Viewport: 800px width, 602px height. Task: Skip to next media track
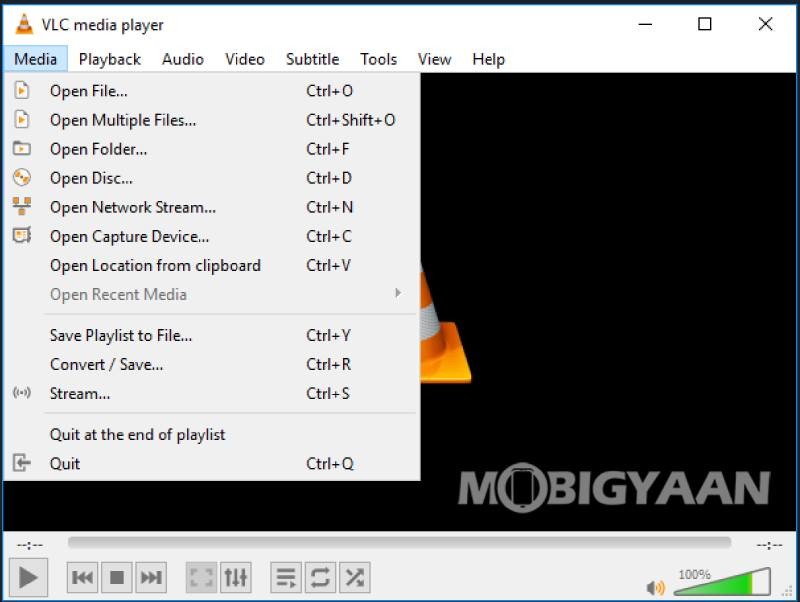[x=151, y=578]
